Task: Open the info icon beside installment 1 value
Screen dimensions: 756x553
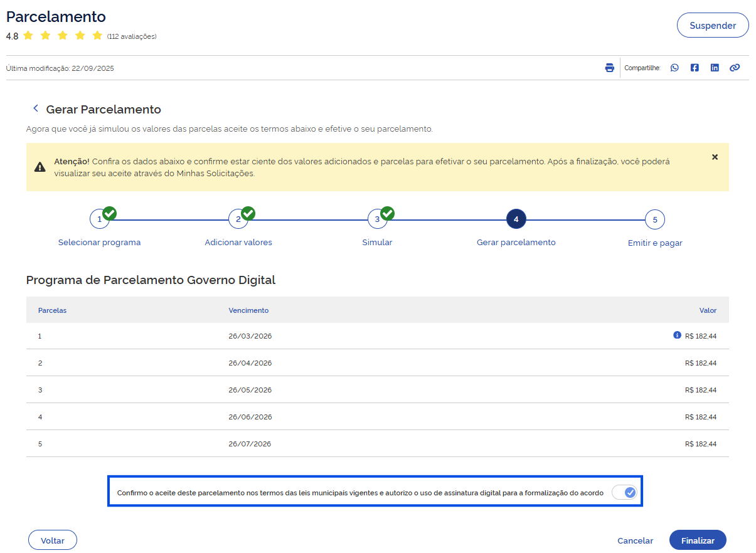Action: click(x=677, y=335)
